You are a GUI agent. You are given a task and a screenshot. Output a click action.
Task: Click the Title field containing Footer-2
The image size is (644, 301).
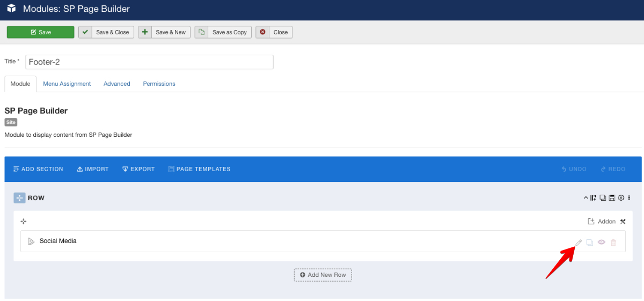(x=149, y=62)
